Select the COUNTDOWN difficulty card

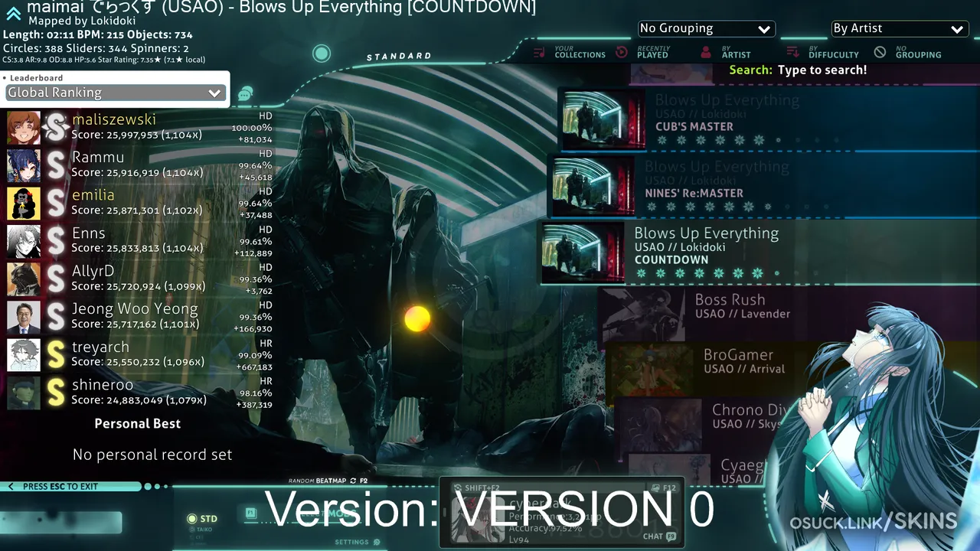pos(758,253)
